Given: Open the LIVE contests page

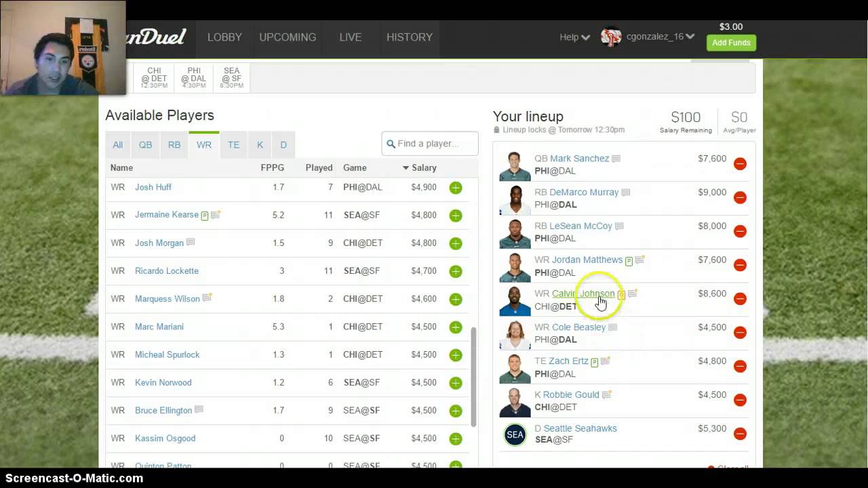Looking at the screenshot, I should click(351, 37).
